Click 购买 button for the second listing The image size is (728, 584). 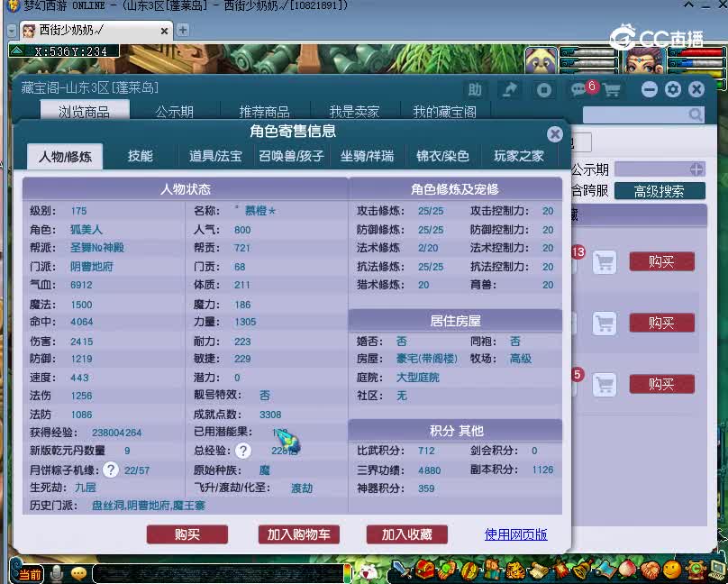click(661, 323)
